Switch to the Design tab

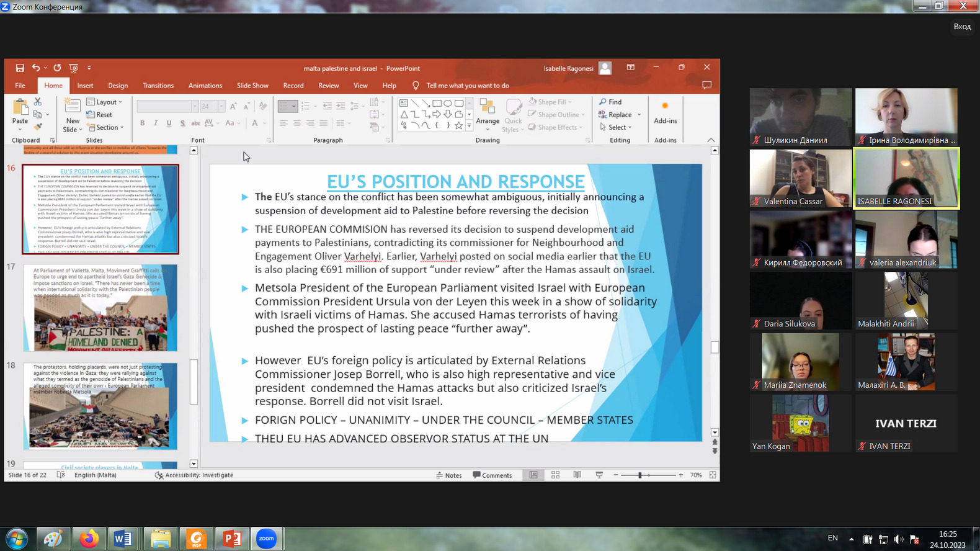(x=118, y=86)
